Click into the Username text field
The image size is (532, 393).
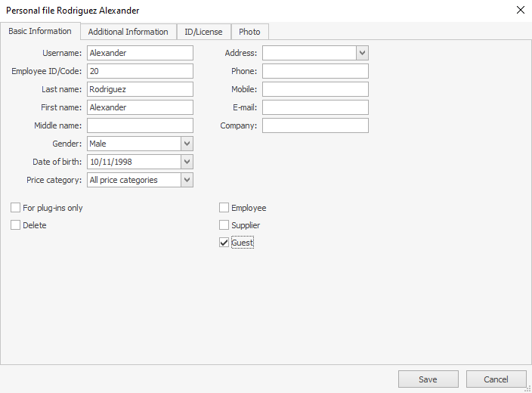coord(140,53)
